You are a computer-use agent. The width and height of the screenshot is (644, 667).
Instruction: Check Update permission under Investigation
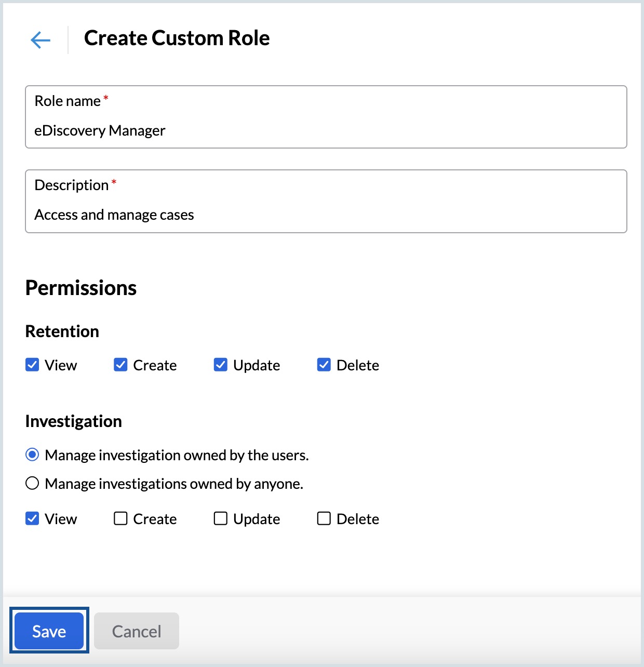[x=220, y=518]
